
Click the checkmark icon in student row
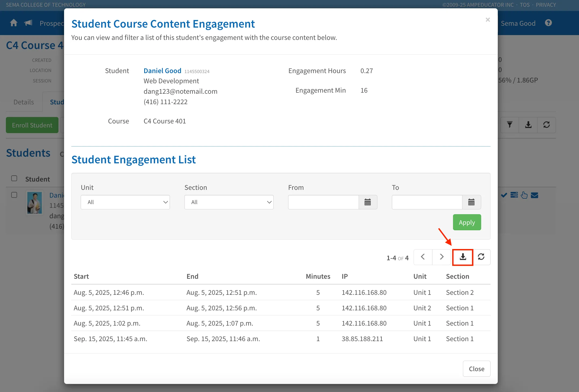[x=504, y=195]
